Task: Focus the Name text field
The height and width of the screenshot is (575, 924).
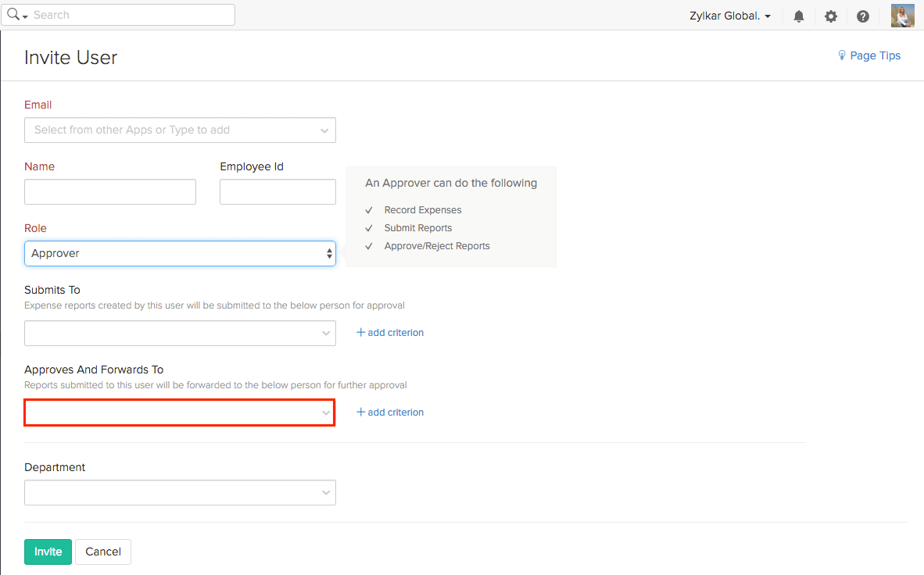Action: (x=110, y=192)
